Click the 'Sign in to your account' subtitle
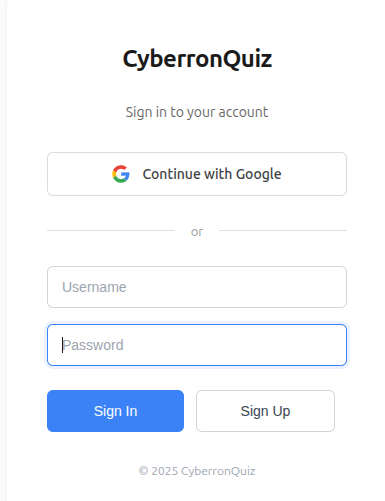 pos(197,112)
